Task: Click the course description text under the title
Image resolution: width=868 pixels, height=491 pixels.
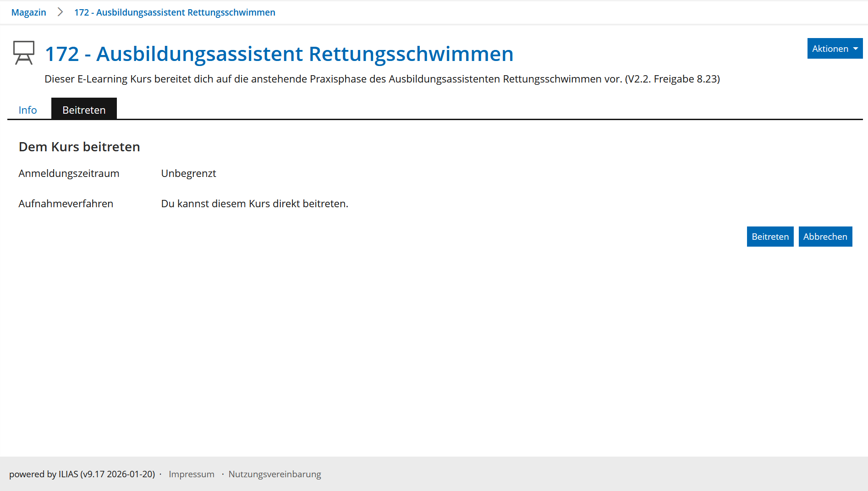Action: pos(382,79)
